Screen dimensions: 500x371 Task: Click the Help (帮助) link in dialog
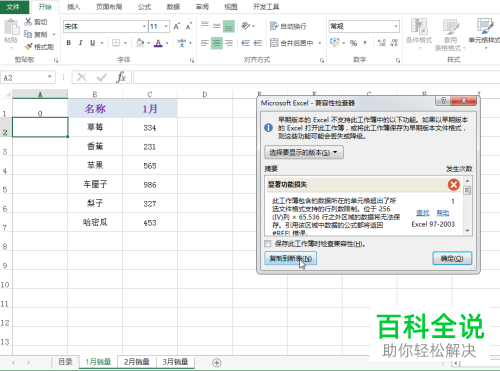[443, 213]
